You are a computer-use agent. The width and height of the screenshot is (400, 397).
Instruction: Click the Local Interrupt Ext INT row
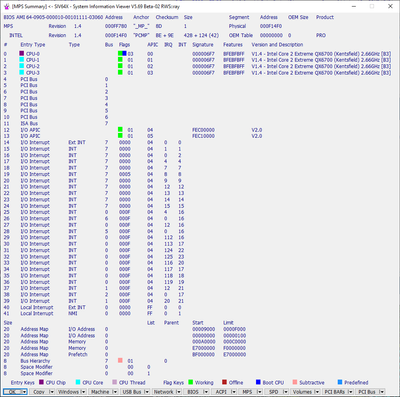93,307
